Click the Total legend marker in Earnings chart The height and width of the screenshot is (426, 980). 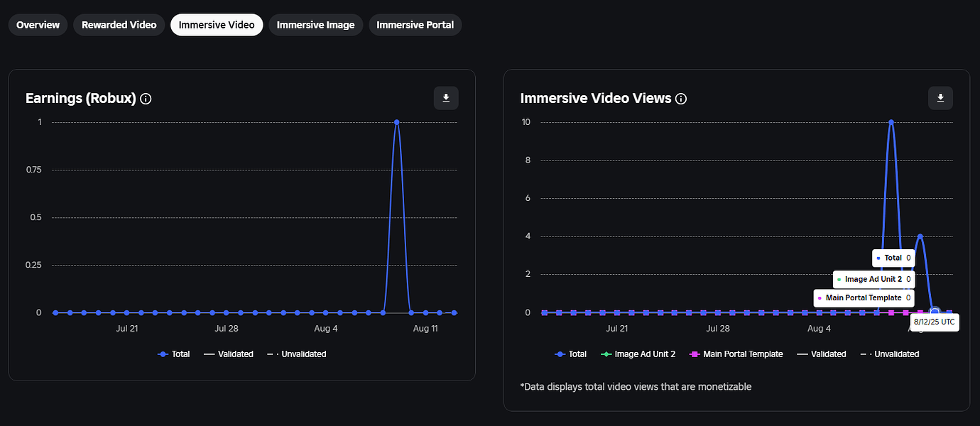click(x=161, y=354)
